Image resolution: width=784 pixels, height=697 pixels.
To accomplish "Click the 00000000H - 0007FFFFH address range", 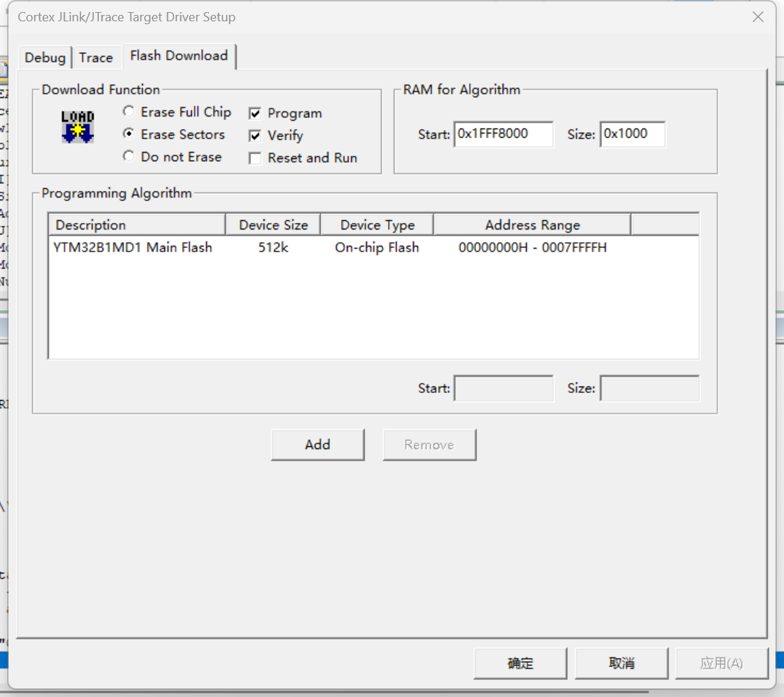I will click(532, 248).
